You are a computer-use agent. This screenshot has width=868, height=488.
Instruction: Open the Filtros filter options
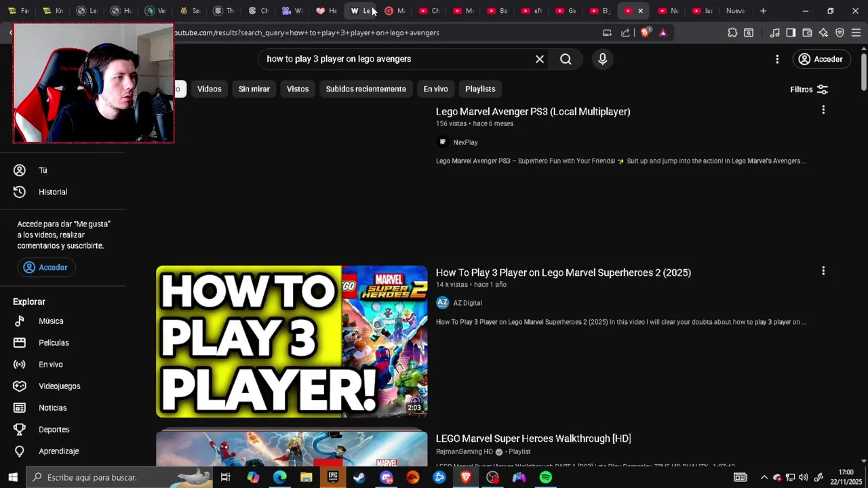coord(809,89)
